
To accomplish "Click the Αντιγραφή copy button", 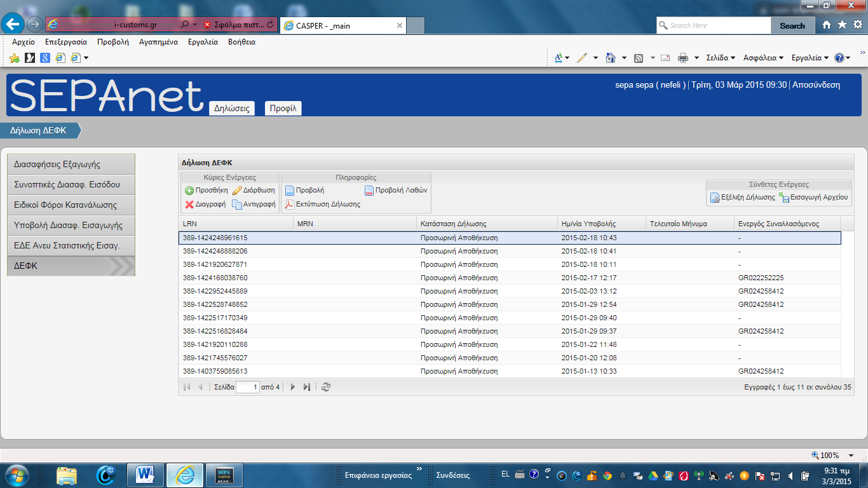I will 254,205.
